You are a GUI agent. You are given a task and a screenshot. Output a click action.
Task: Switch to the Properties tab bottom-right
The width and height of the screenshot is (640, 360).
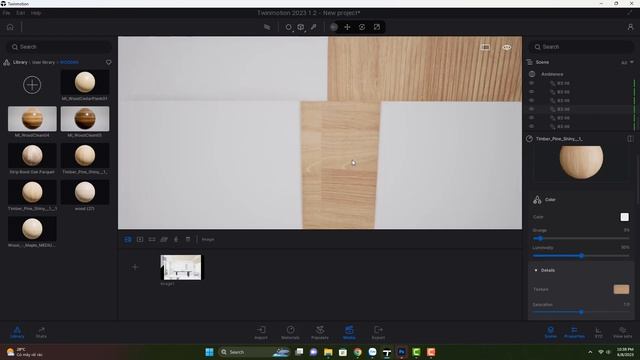tap(574, 332)
